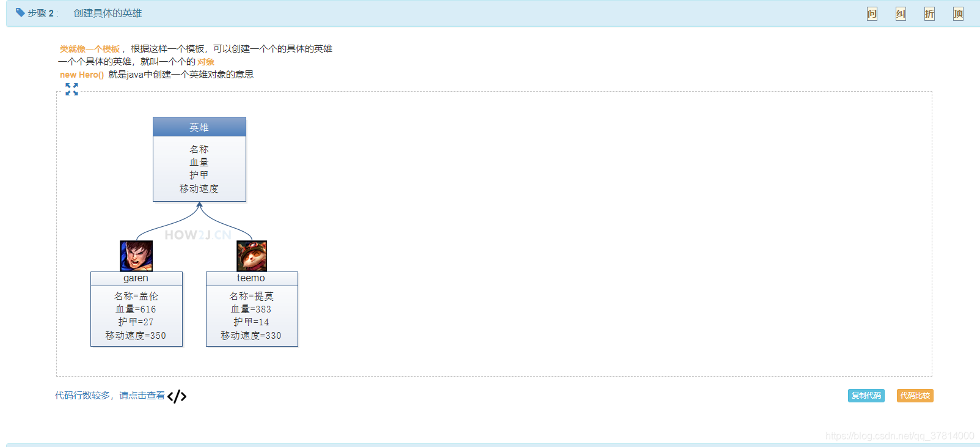Click the 护甲=14 value
Image resolution: width=980 pixels, height=447 pixels.
pos(251,322)
